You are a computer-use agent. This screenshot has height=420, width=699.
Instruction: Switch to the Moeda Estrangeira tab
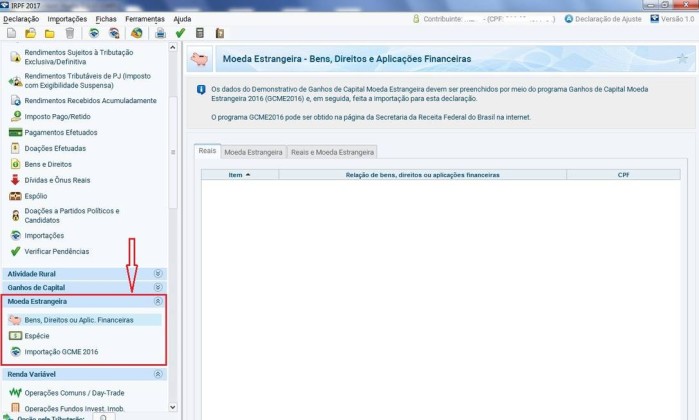(x=252, y=152)
